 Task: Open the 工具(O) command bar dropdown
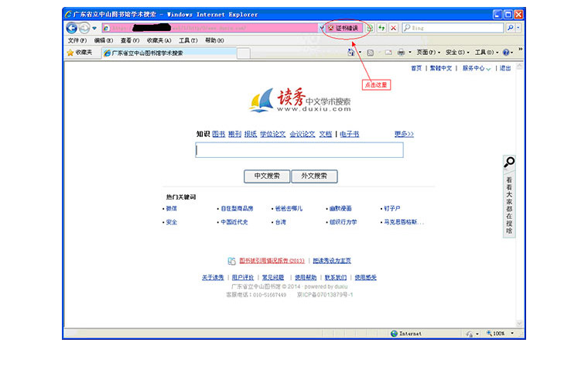[x=487, y=53]
